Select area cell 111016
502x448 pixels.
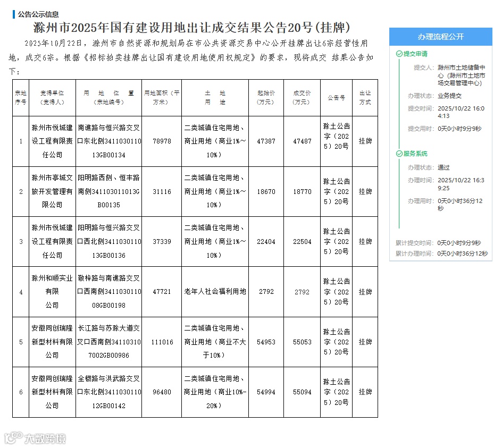click(162, 342)
